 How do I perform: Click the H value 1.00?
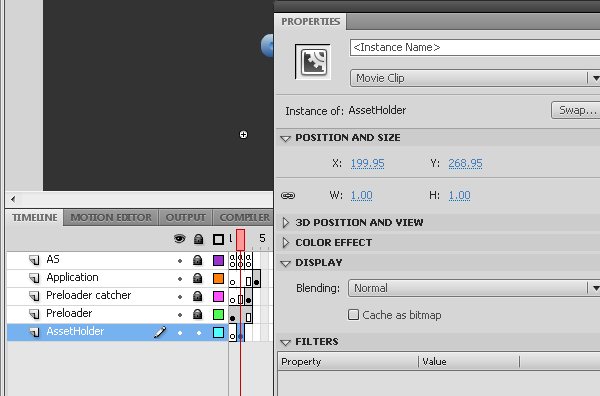460,196
